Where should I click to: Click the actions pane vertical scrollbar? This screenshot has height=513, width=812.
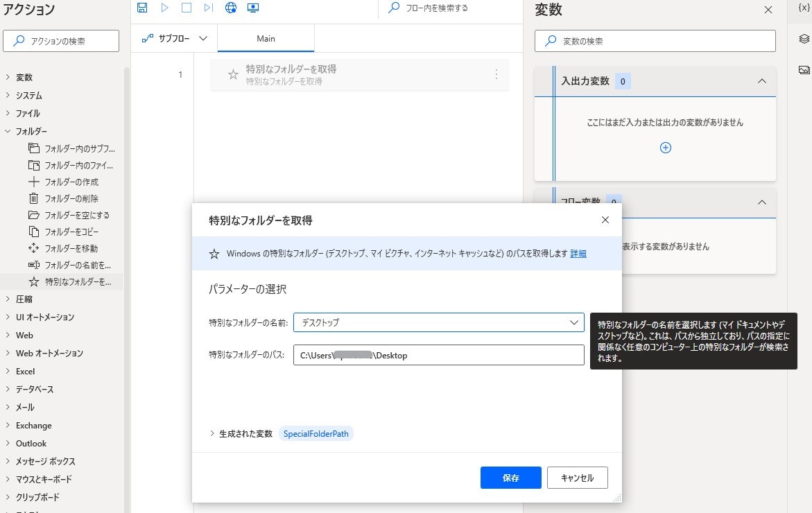click(126, 290)
